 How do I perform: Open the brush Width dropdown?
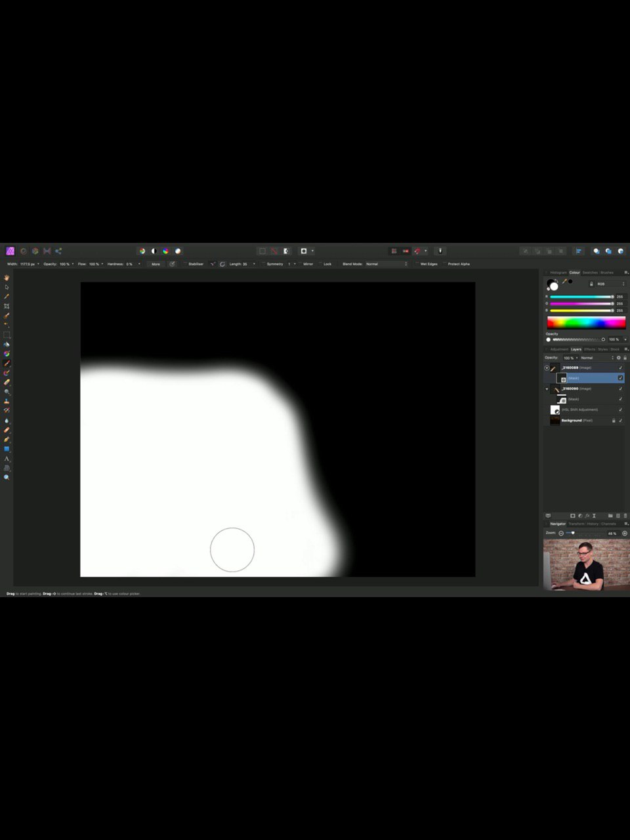coord(38,264)
